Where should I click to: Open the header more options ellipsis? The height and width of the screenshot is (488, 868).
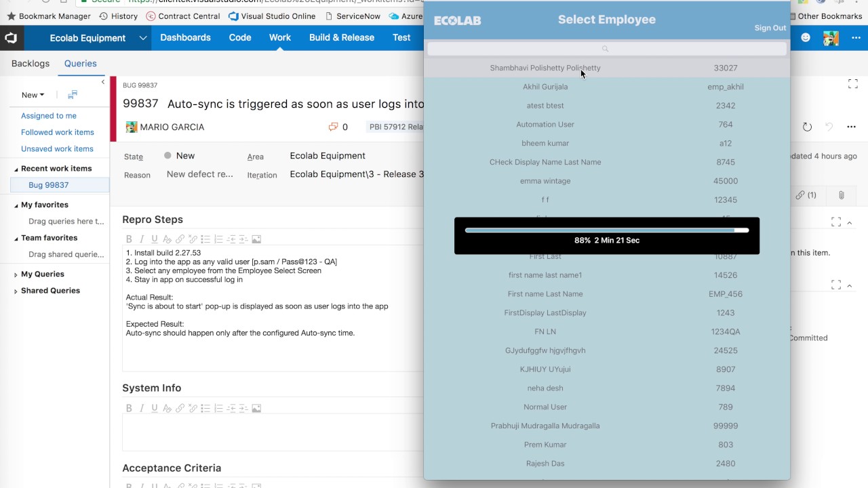click(856, 38)
